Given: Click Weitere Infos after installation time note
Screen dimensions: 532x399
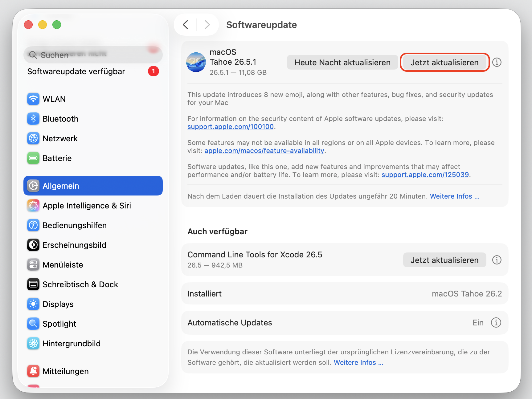Looking at the screenshot, I should click(455, 196).
